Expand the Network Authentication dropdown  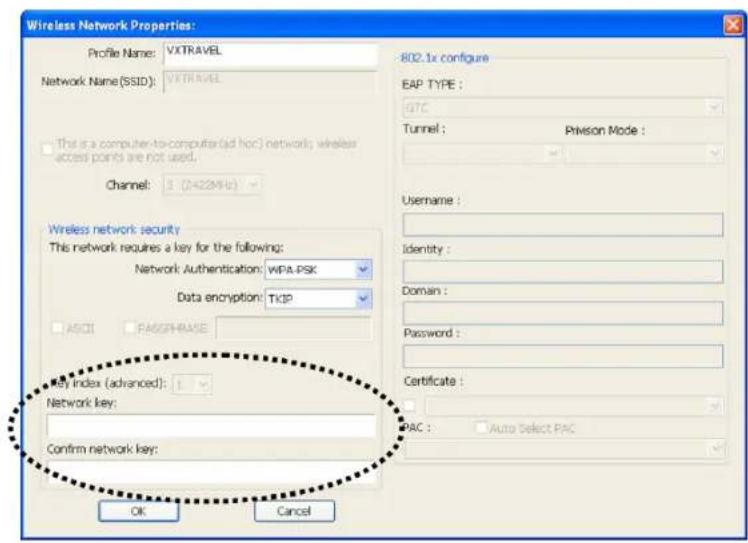point(318,270)
